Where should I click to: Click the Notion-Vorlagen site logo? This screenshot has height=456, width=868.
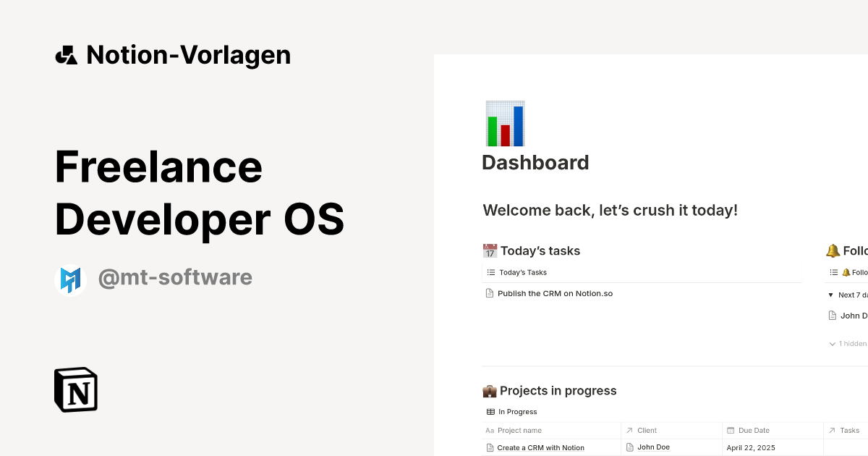pyautogui.click(x=174, y=54)
